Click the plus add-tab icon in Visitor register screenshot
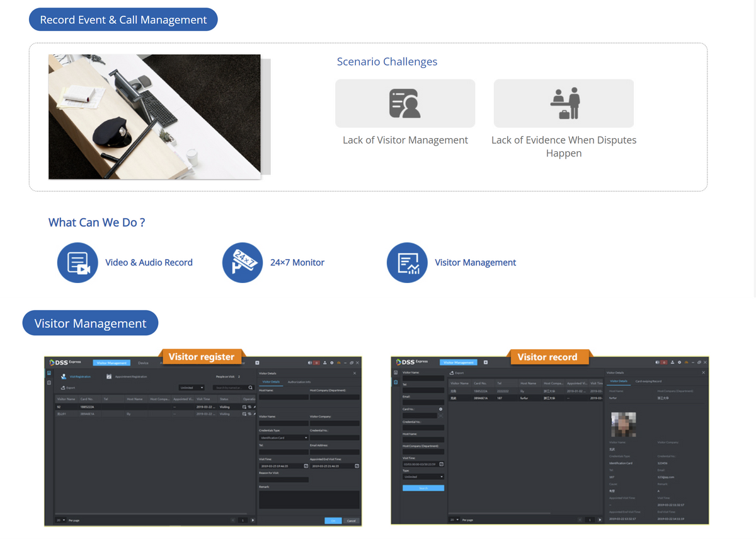 tap(257, 362)
